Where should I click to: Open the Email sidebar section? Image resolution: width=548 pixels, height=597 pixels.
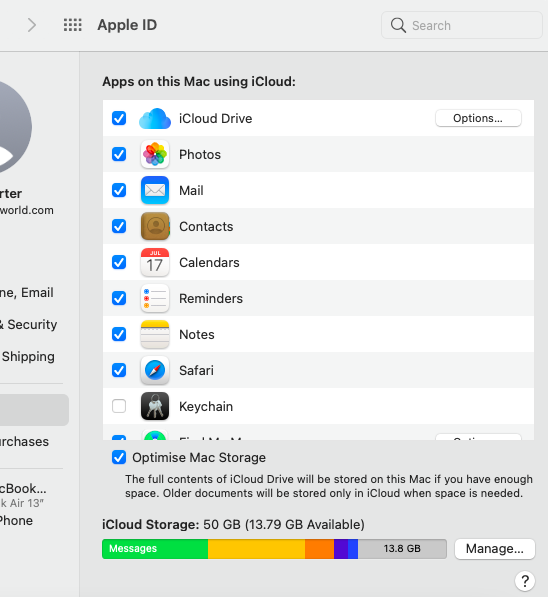pyautogui.click(x=27, y=293)
